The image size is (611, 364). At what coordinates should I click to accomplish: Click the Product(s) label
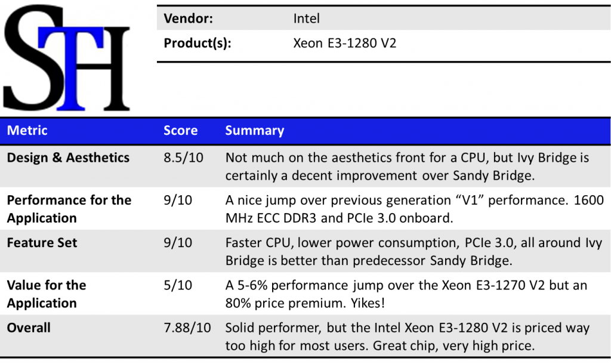pyautogui.click(x=198, y=43)
